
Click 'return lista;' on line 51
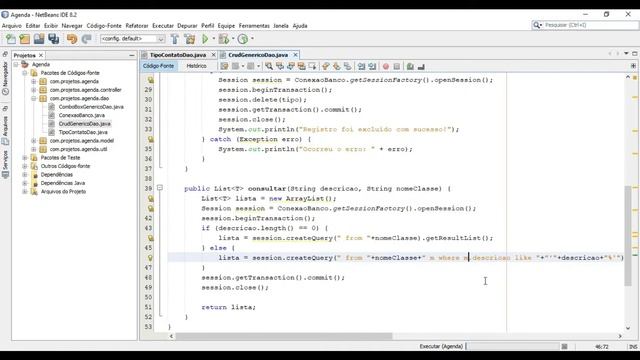pos(229,307)
